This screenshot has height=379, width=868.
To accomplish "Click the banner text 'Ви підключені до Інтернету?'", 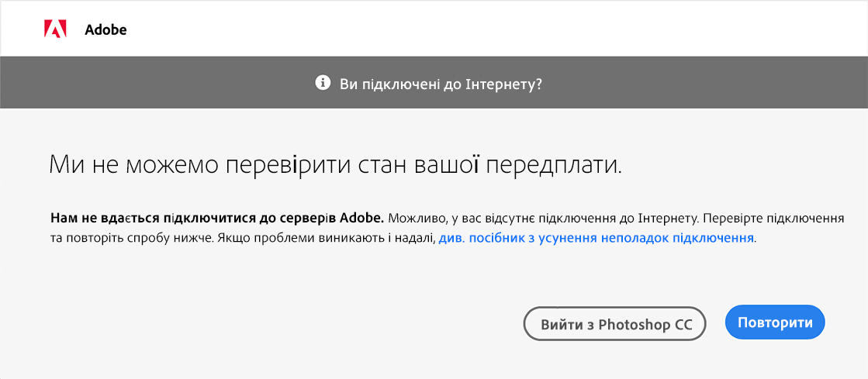I will tap(441, 84).
